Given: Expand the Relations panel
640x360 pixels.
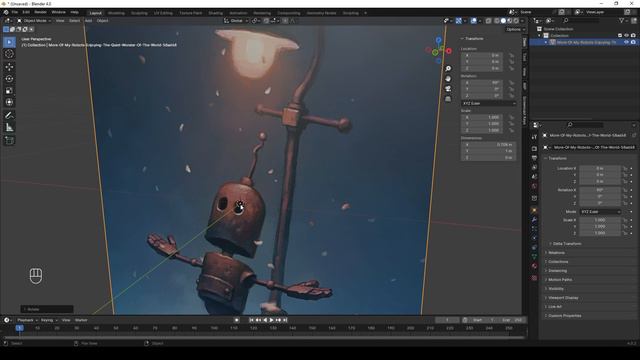Looking at the screenshot, I should coord(556,253).
